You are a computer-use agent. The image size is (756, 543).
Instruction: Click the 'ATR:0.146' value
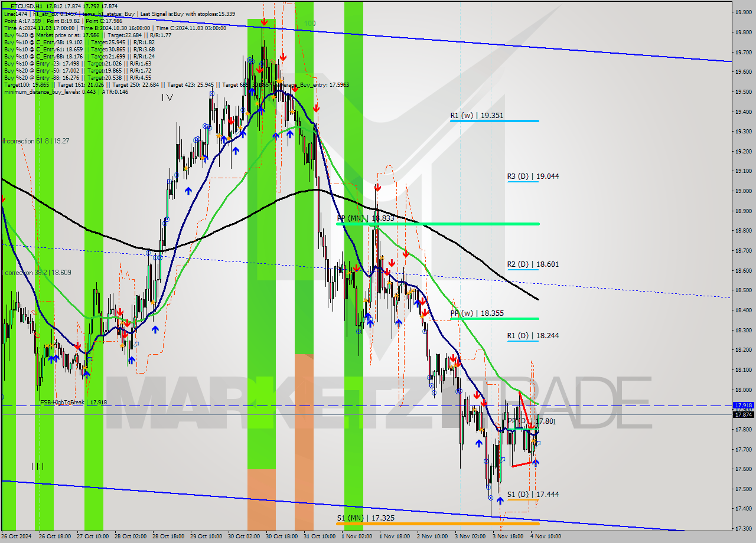[115, 91]
